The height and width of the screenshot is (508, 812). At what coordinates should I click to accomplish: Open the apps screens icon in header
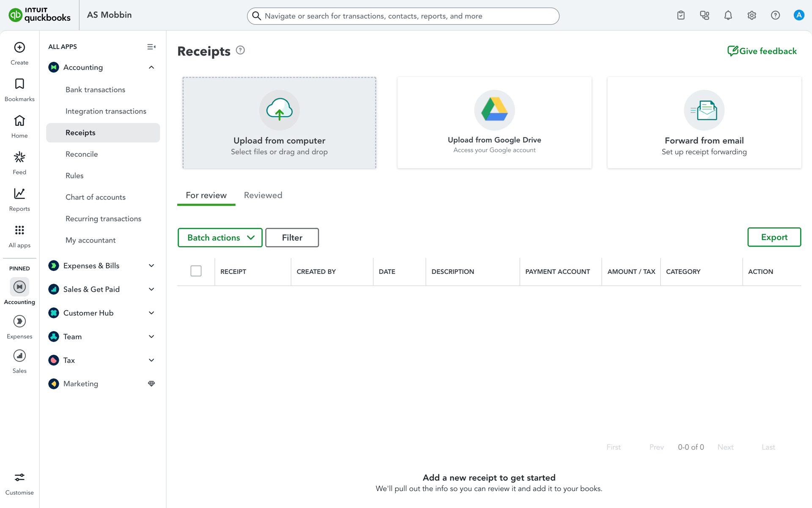pos(705,15)
